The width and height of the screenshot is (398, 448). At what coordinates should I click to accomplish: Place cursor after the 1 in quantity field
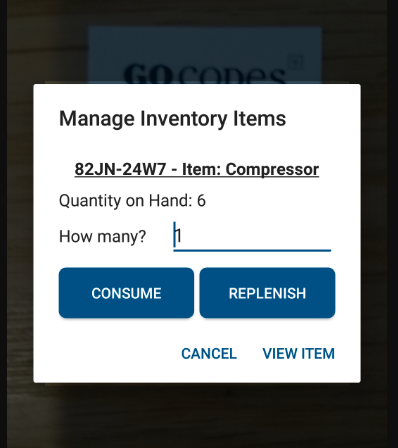[183, 236]
